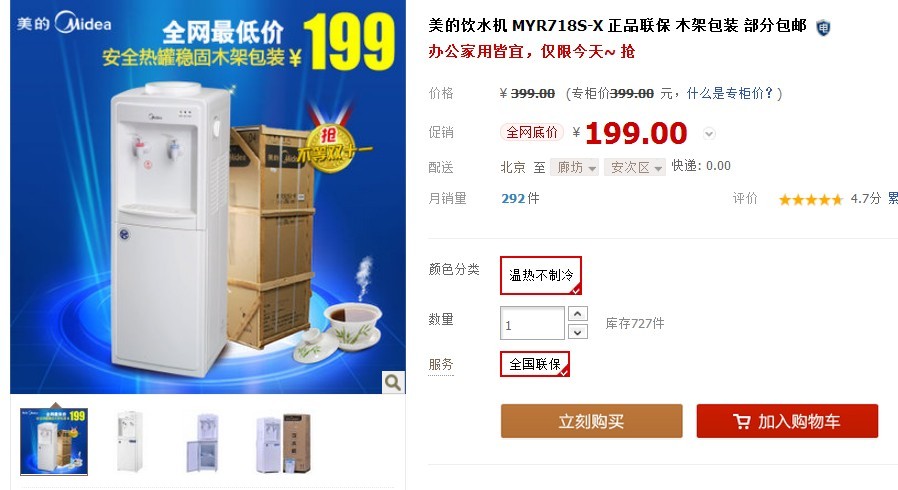Select the 全国联保 service option
This screenshot has height=490, width=898.
pos(535,364)
